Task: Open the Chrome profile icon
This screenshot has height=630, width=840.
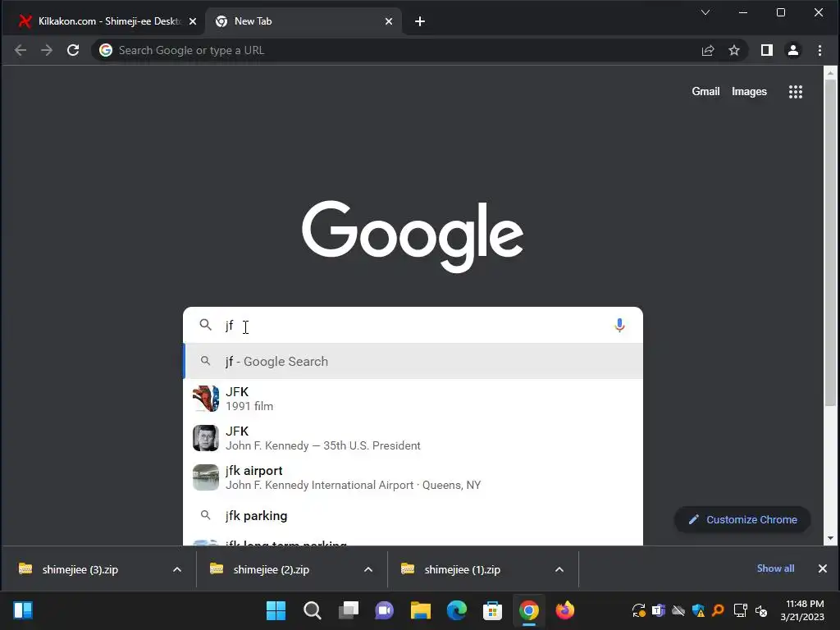Action: 793,50
